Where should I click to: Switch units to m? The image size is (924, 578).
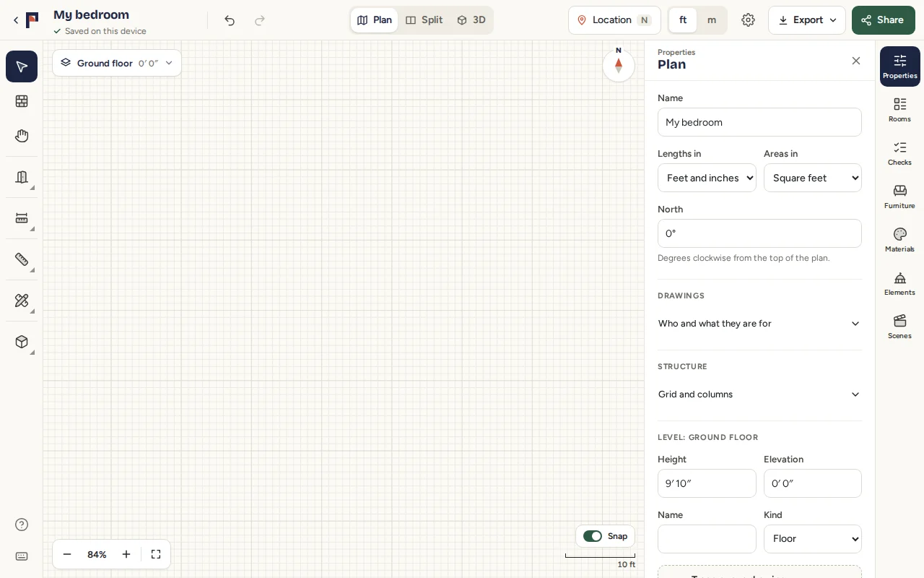pos(712,20)
